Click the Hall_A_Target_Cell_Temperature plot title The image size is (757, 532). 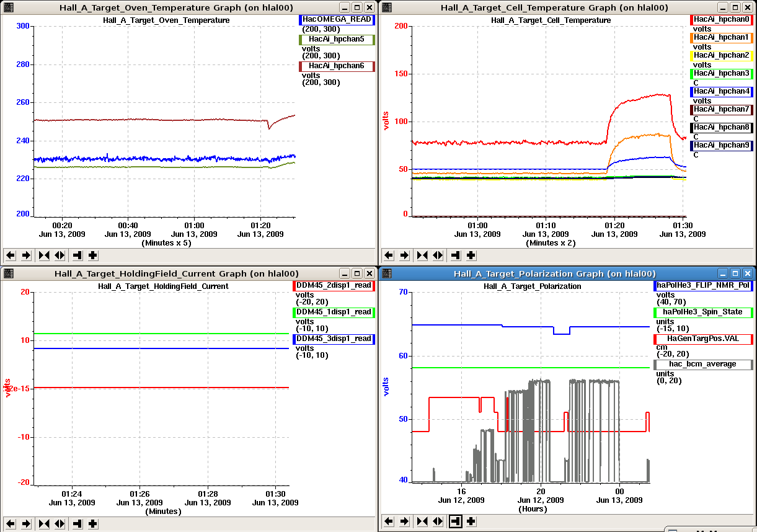[551, 20]
